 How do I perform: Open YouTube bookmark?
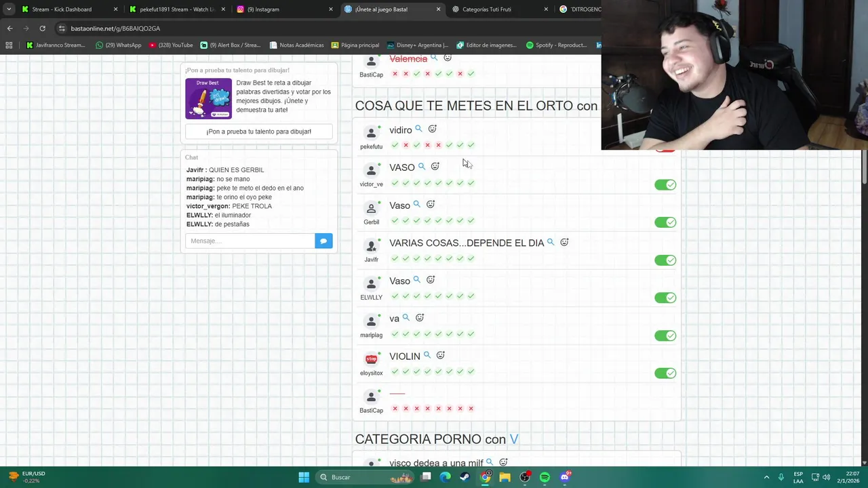point(171,45)
